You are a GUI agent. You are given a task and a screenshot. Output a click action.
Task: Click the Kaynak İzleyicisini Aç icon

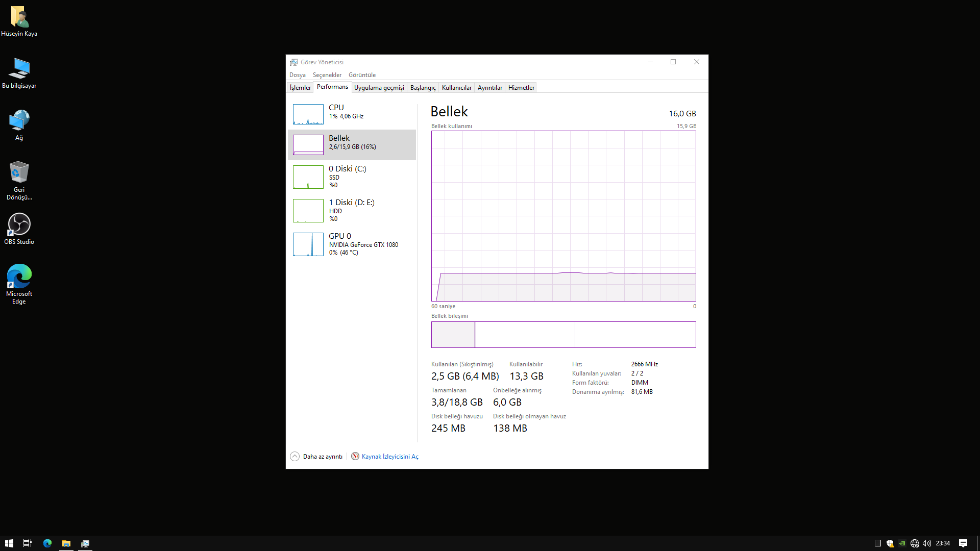coord(355,456)
